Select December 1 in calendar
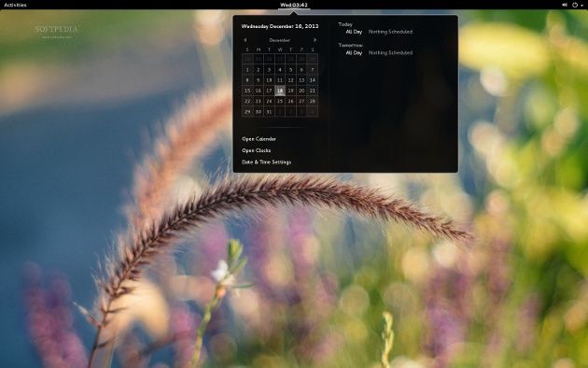588x368 pixels. point(247,70)
